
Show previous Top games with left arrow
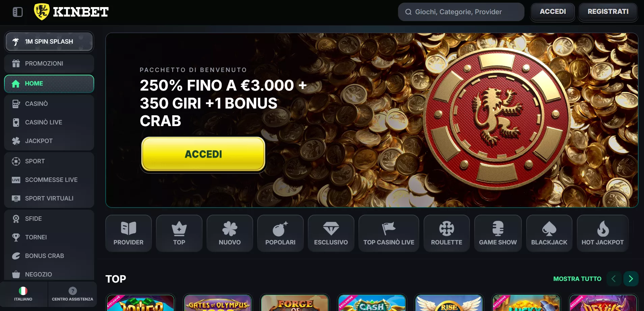pyautogui.click(x=614, y=279)
